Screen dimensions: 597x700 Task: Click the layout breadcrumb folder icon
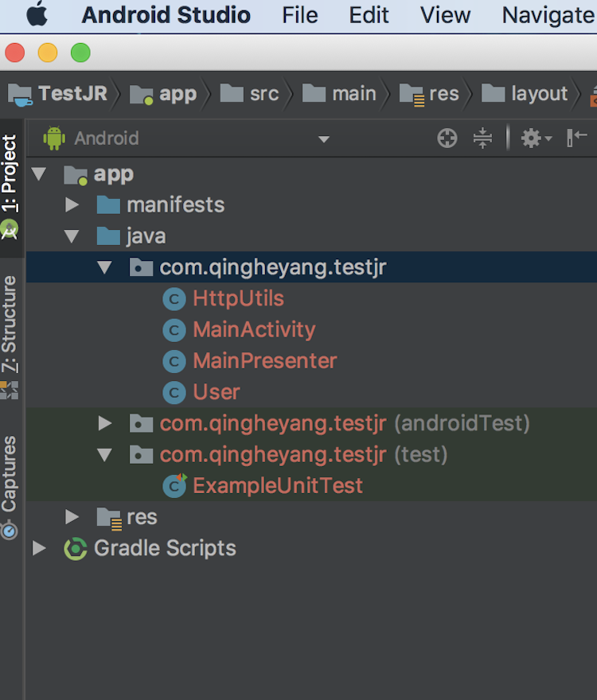[x=493, y=93]
